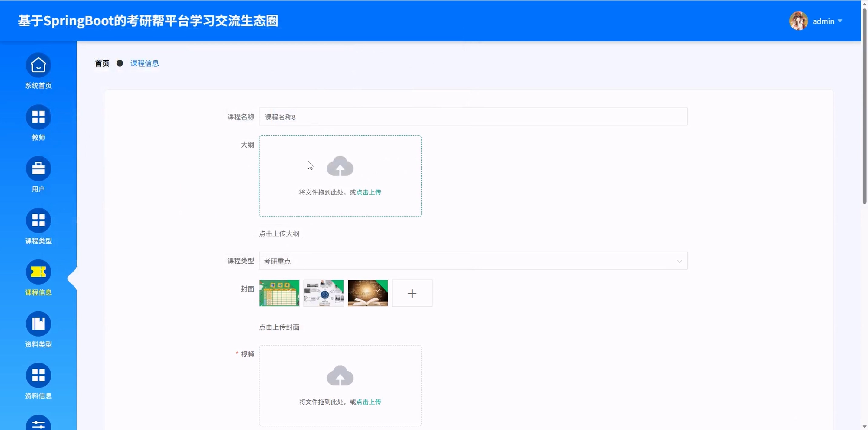Click the cloud upload icon under 视频
This screenshot has width=868, height=430.
pos(340,376)
